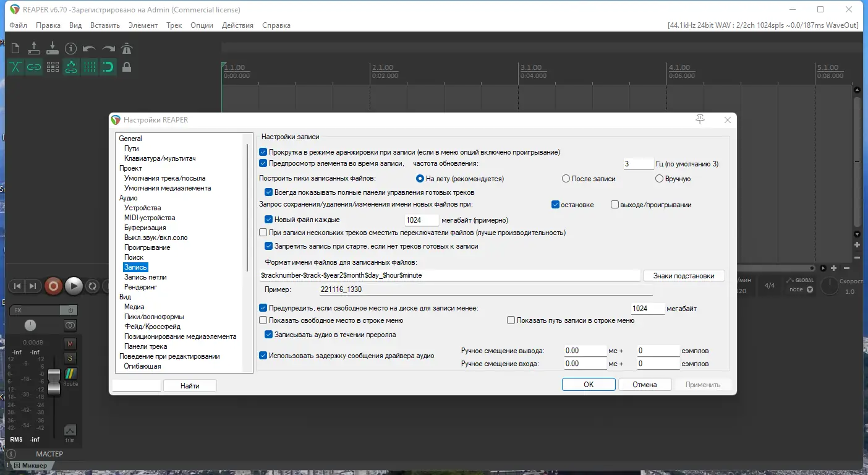The height and width of the screenshot is (475, 868).
Task: Click the master pan knob
Action: coord(30,325)
